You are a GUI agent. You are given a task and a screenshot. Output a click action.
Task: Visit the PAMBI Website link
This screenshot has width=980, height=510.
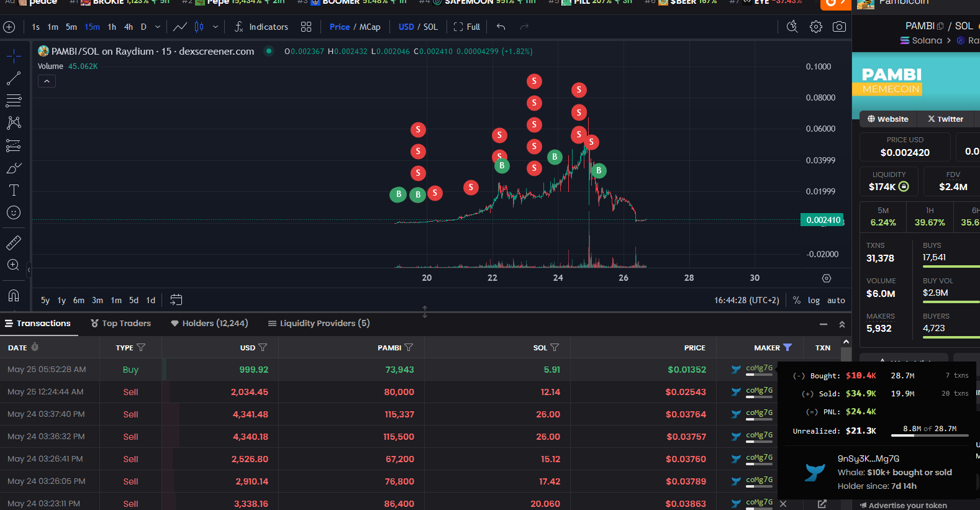tap(887, 119)
